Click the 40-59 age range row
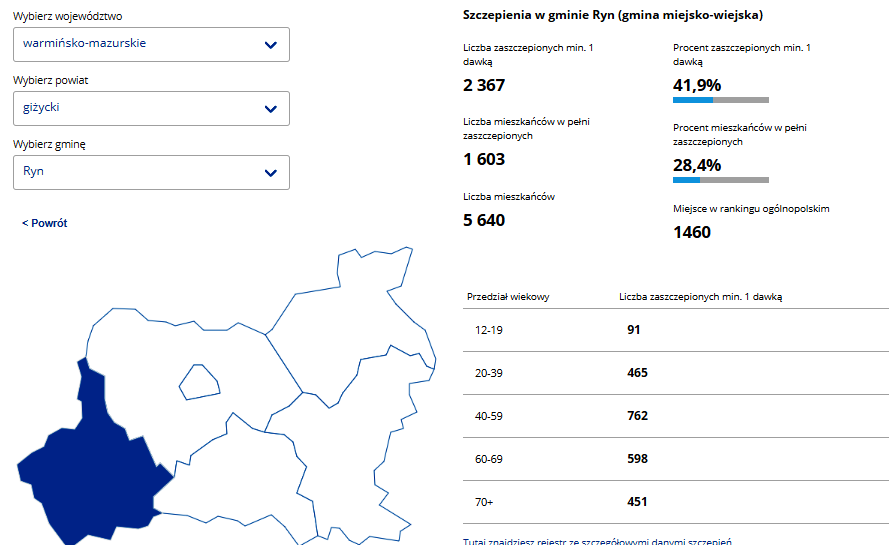The height and width of the screenshot is (545, 891). 675,416
